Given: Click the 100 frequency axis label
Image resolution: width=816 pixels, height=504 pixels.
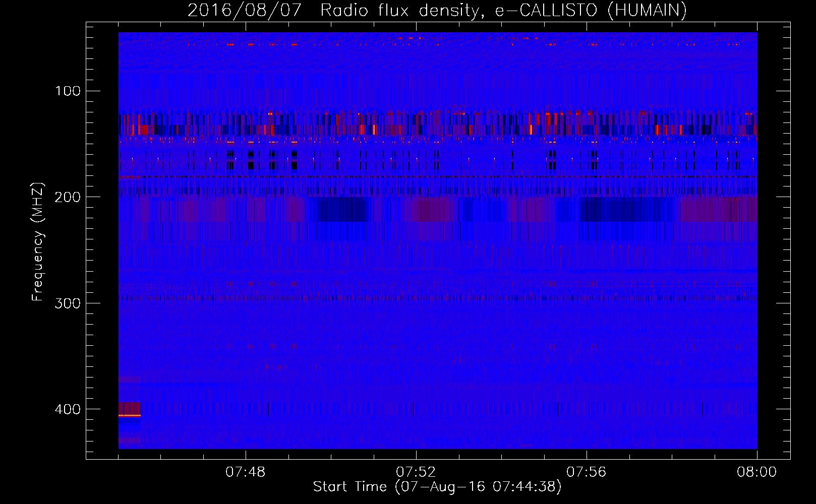Looking at the screenshot, I should [68, 91].
